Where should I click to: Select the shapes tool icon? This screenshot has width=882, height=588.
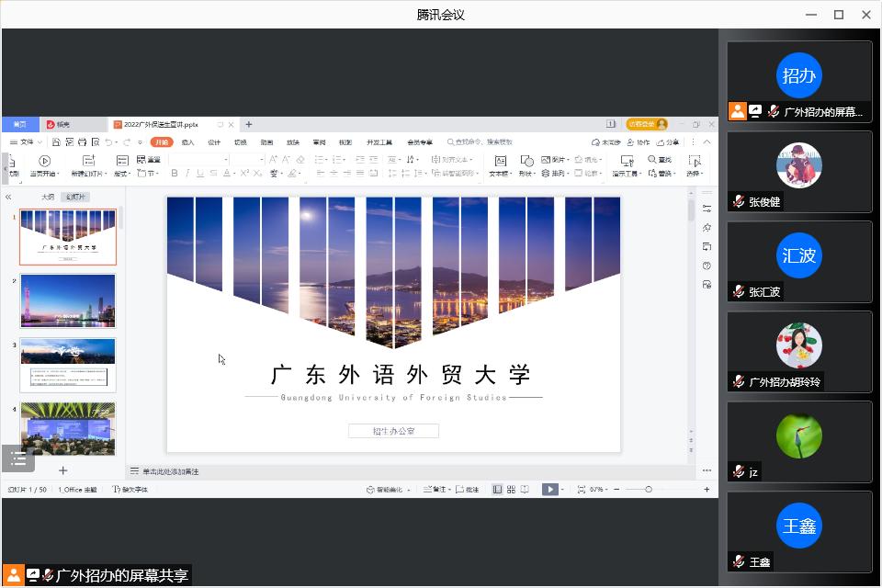point(526,161)
